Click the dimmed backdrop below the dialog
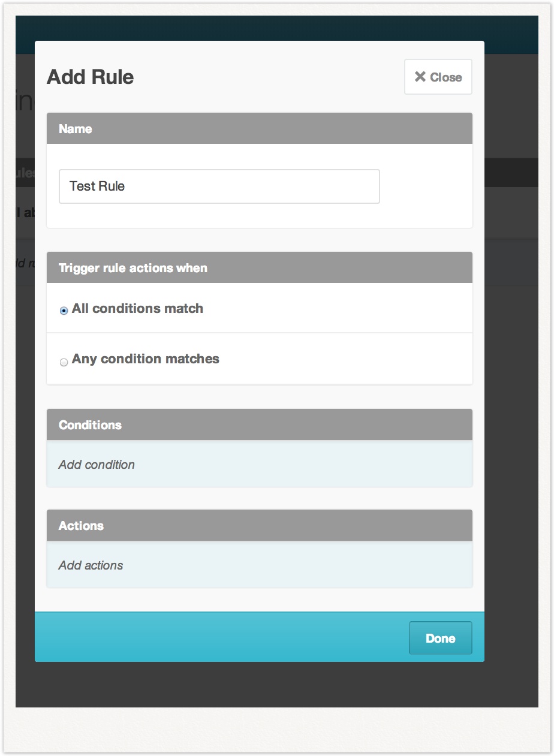 tap(277, 685)
